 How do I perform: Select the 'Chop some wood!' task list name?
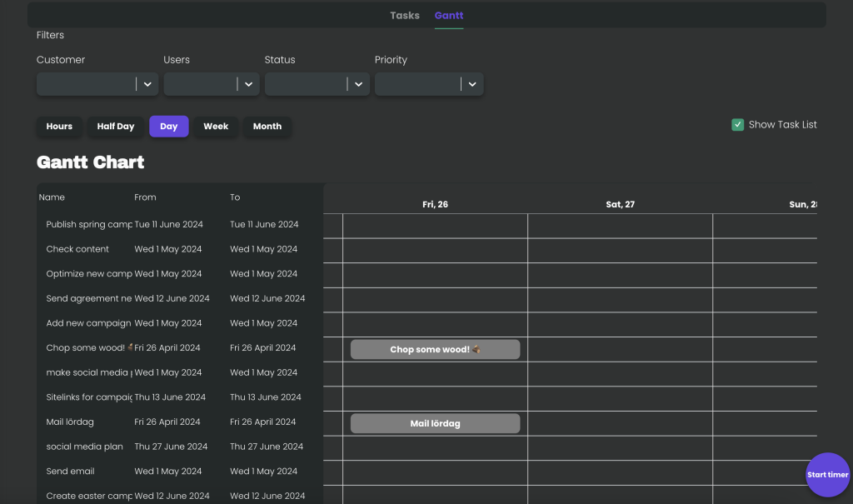[x=88, y=347]
